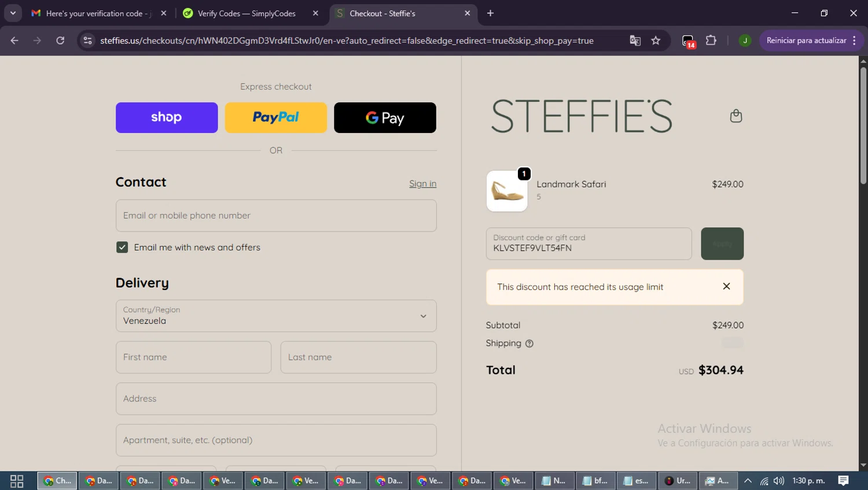The height and width of the screenshot is (490, 868).
Task: Open the A... taskbar item
Action: pos(718,481)
